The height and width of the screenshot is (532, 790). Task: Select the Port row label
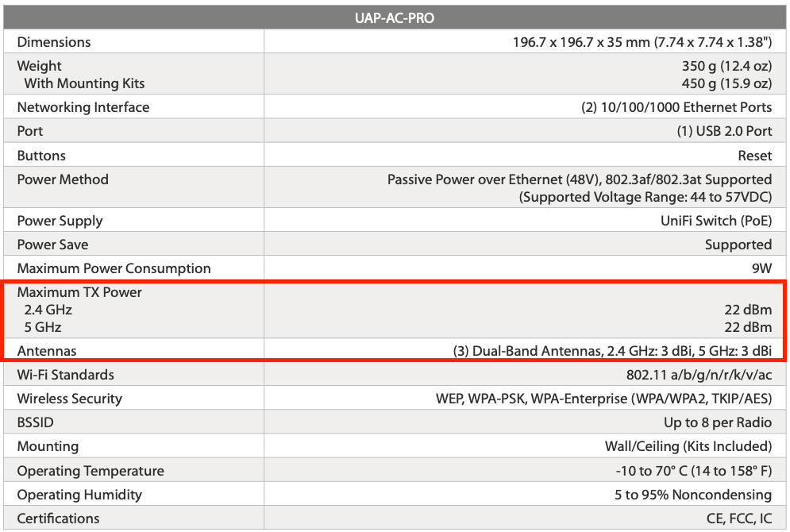(29, 131)
